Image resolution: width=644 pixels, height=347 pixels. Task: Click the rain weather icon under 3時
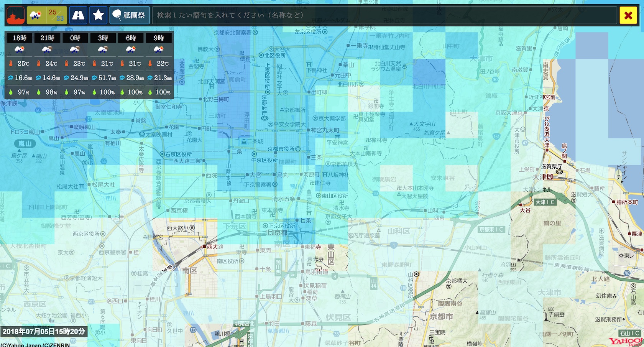[103, 49]
